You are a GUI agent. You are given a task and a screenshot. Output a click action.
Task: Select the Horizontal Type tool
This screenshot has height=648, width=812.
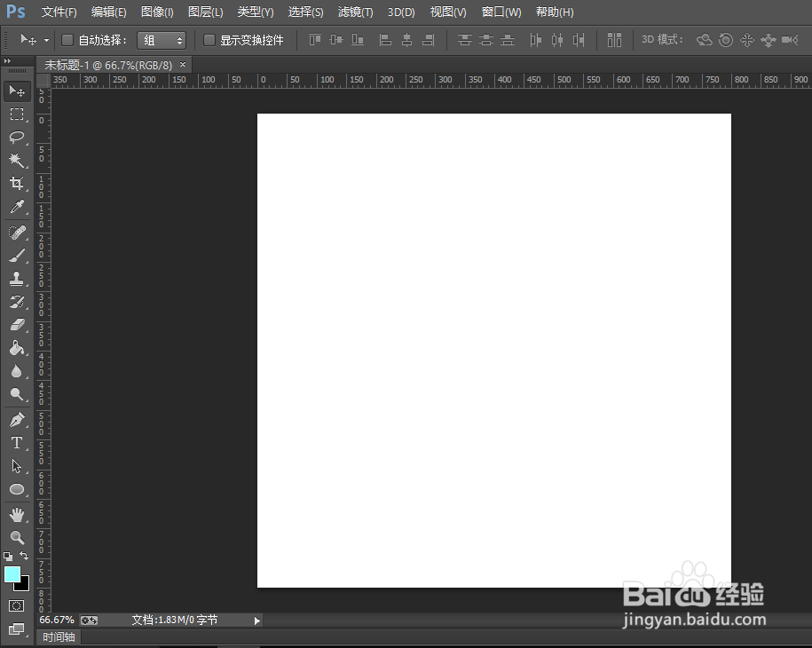17,443
